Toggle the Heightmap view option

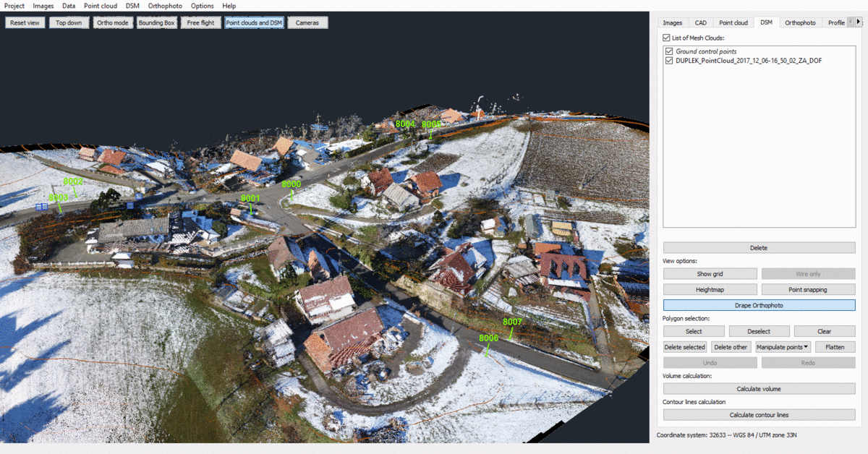(710, 289)
